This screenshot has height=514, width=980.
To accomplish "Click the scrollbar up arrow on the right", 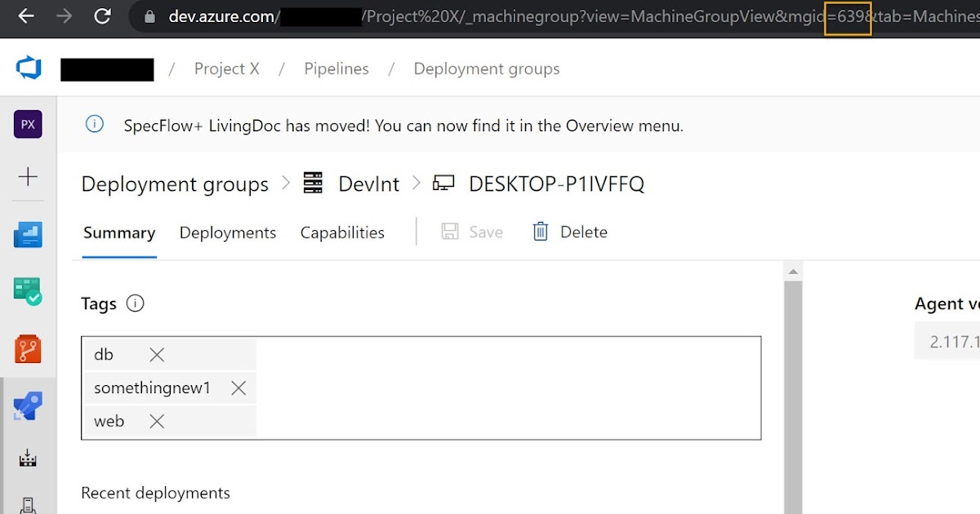I will (793, 271).
